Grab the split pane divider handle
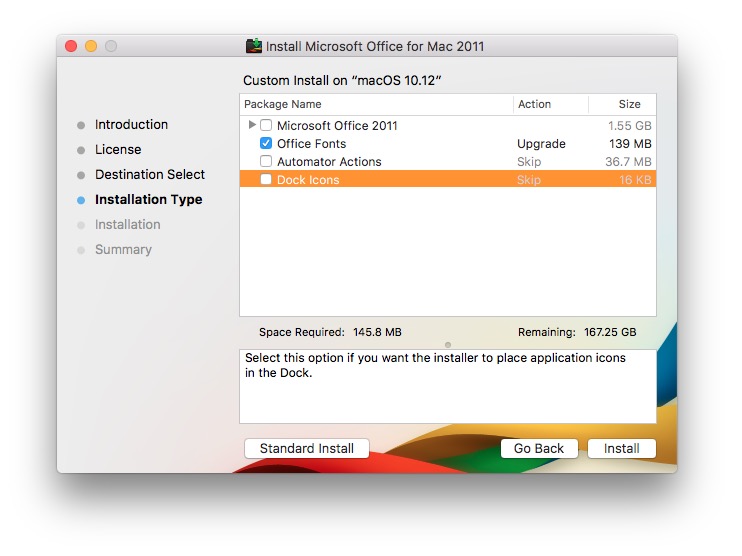The image size is (742, 556). point(448,345)
